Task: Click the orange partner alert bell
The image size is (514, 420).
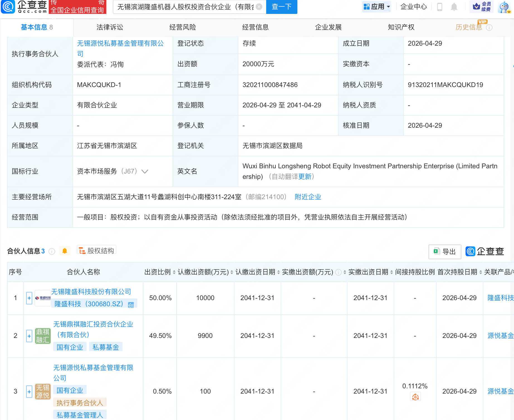Action: (65, 251)
